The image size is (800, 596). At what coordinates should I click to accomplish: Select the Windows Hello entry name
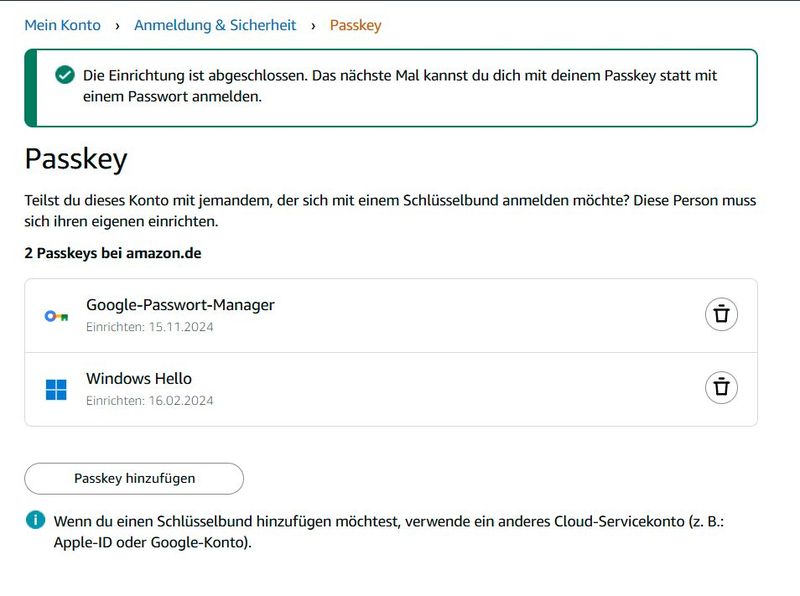pyautogui.click(x=139, y=379)
